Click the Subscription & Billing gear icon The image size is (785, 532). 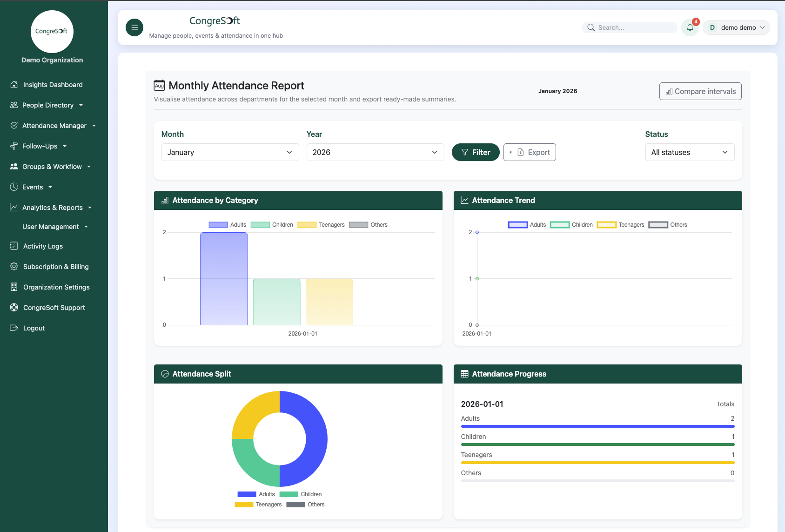tap(14, 267)
